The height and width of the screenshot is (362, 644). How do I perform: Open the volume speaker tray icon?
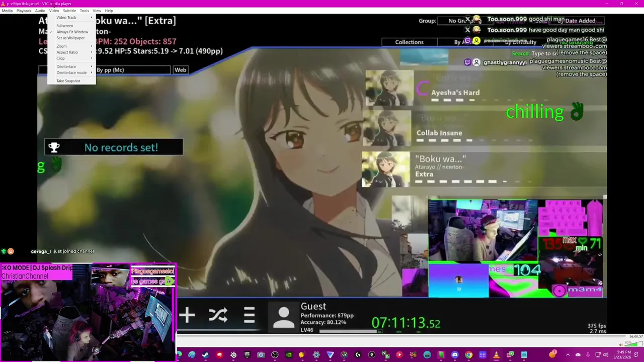tap(606, 355)
